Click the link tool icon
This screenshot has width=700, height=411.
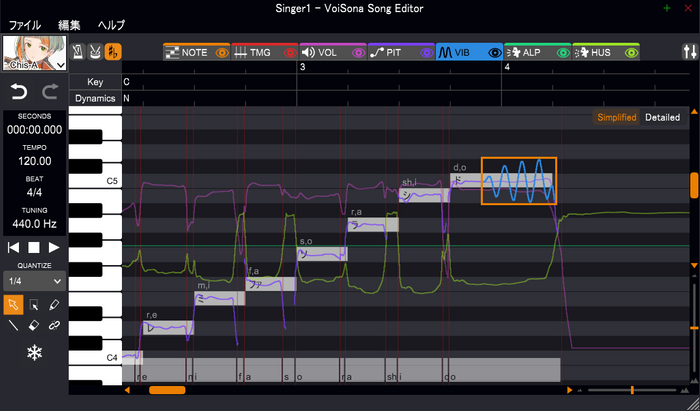click(55, 325)
